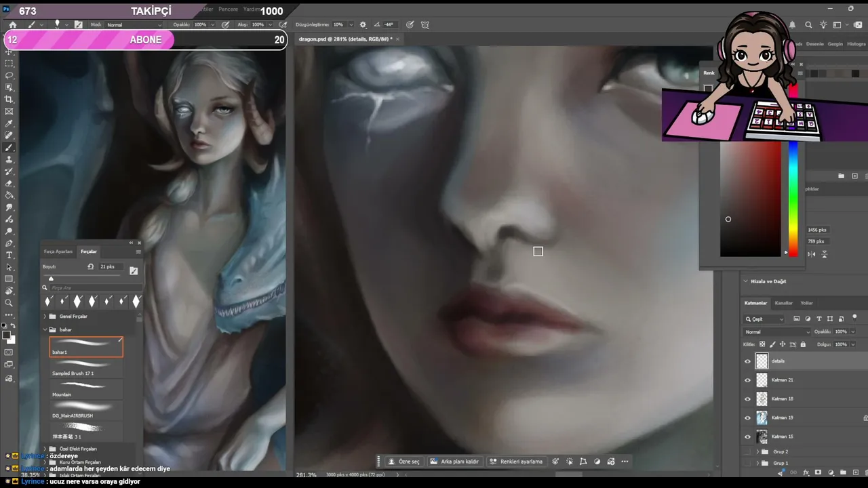
Task: Expand the Grup 2 layer group
Action: click(x=757, y=451)
